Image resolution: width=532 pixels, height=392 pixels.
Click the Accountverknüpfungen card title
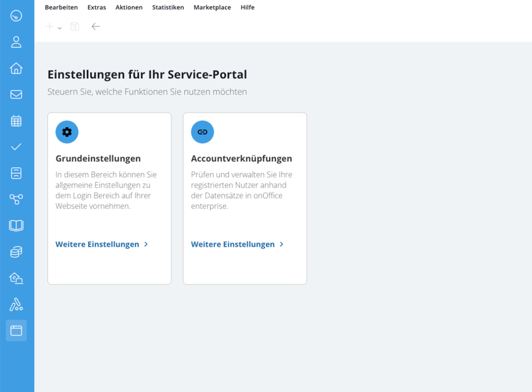[242, 158]
